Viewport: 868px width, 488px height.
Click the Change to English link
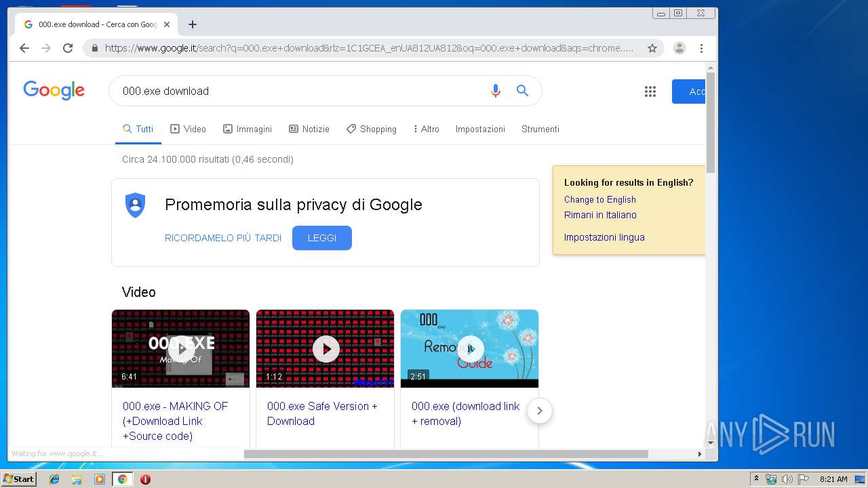tap(600, 199)
